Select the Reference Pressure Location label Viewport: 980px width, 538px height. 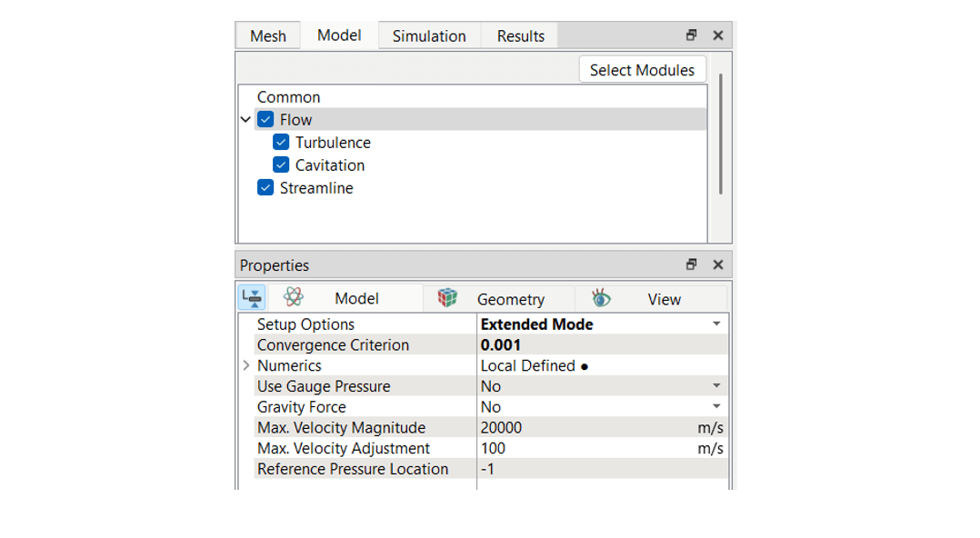(353, 469)
